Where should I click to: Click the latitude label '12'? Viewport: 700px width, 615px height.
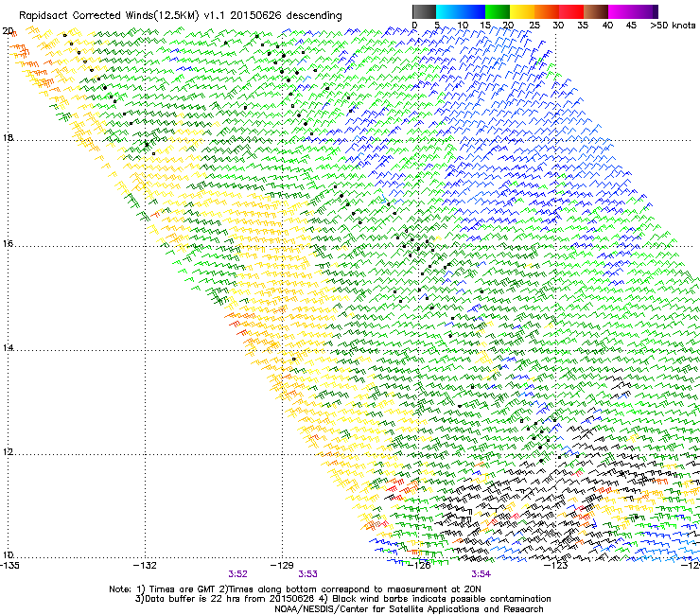pos(8,452)
